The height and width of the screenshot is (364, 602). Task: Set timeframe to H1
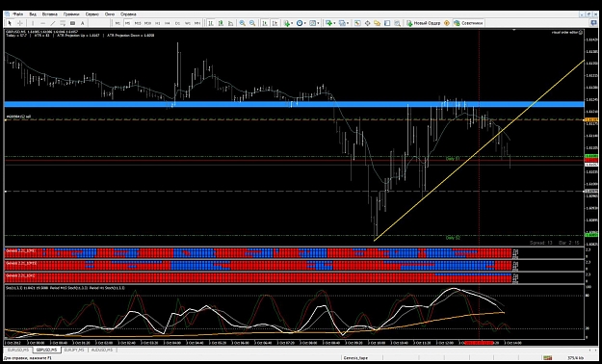point(157,23)
